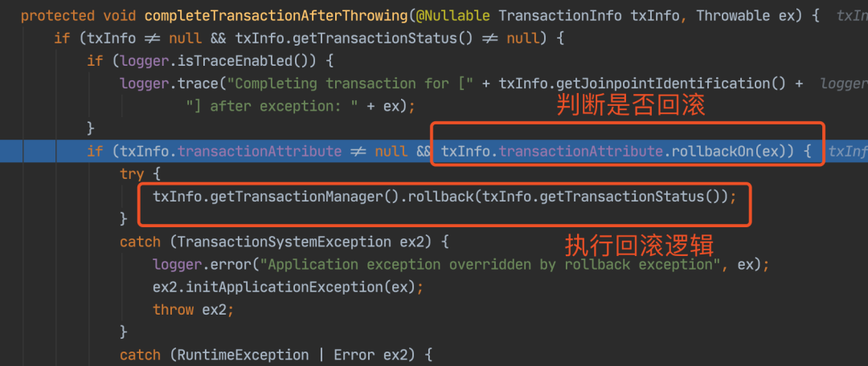
Task: Click the throw ex2 statement
Action: [x=190, y=309]
